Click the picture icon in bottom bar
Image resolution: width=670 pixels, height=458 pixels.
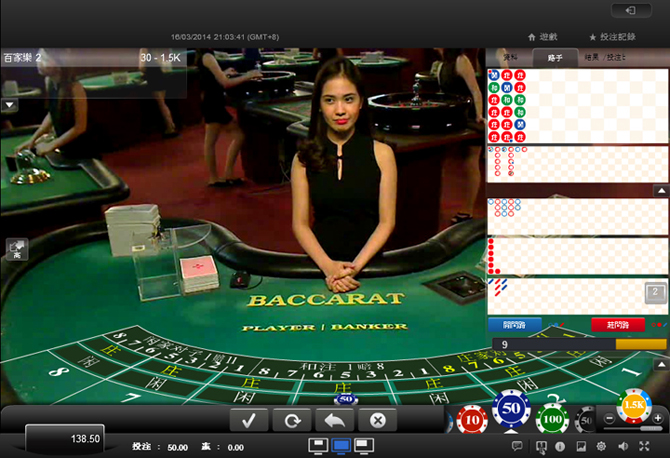point(581,446)
